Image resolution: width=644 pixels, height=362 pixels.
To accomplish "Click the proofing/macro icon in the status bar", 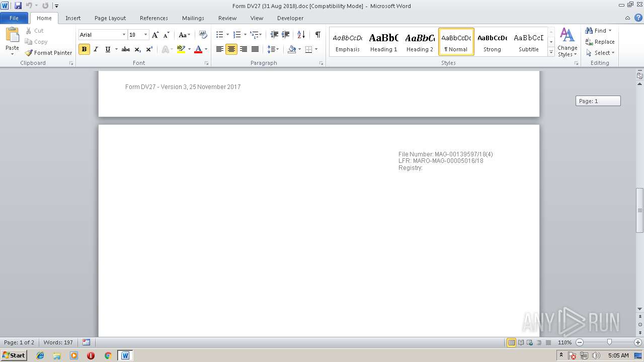I will pos(86,342).
